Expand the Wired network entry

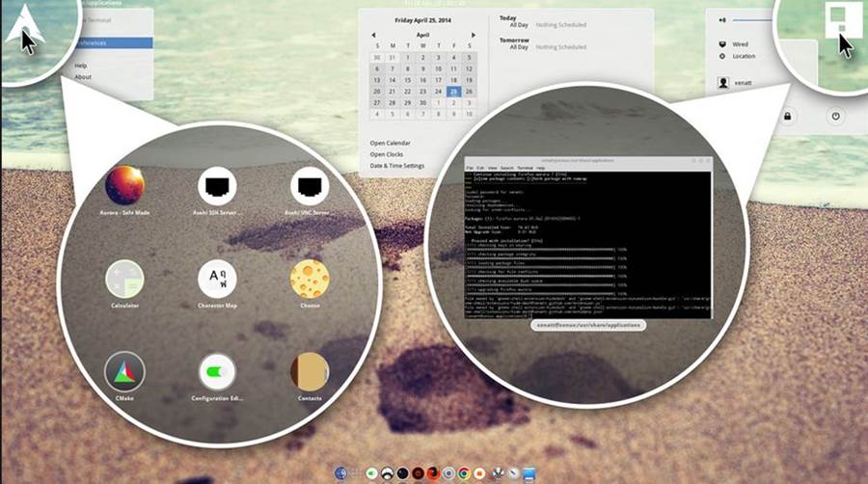tap(740, 43)
